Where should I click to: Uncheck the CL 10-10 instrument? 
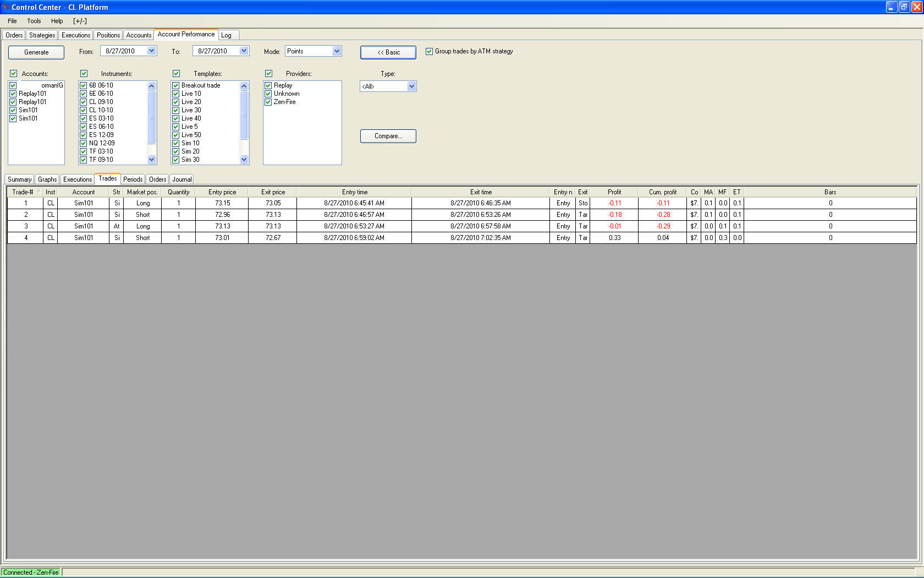point(84,110)
